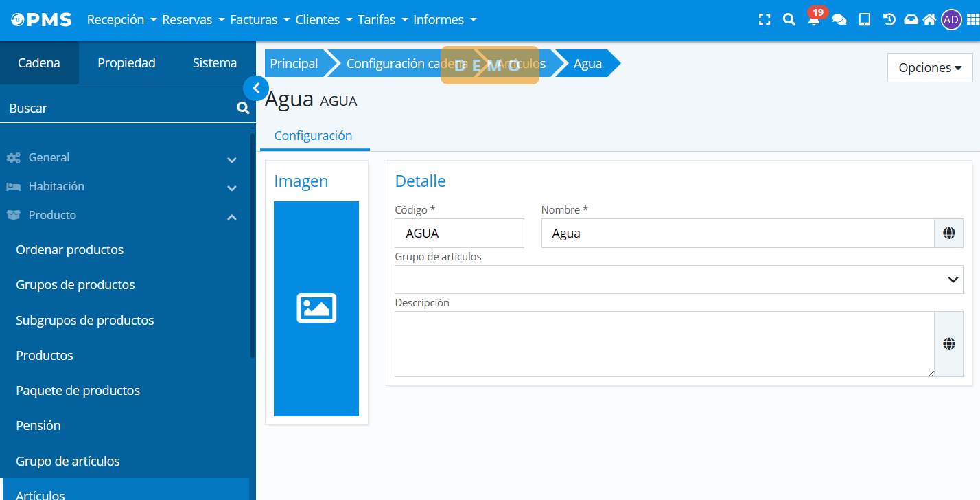Collapse the sidebar with the arrow button
Screen dimensions: 980x500
(x=256, y=88)
